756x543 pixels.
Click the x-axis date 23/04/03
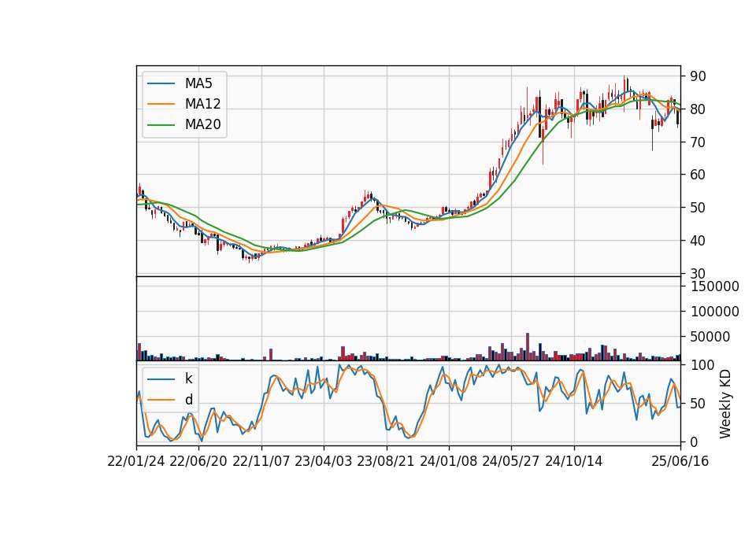[x=324, y=462]
